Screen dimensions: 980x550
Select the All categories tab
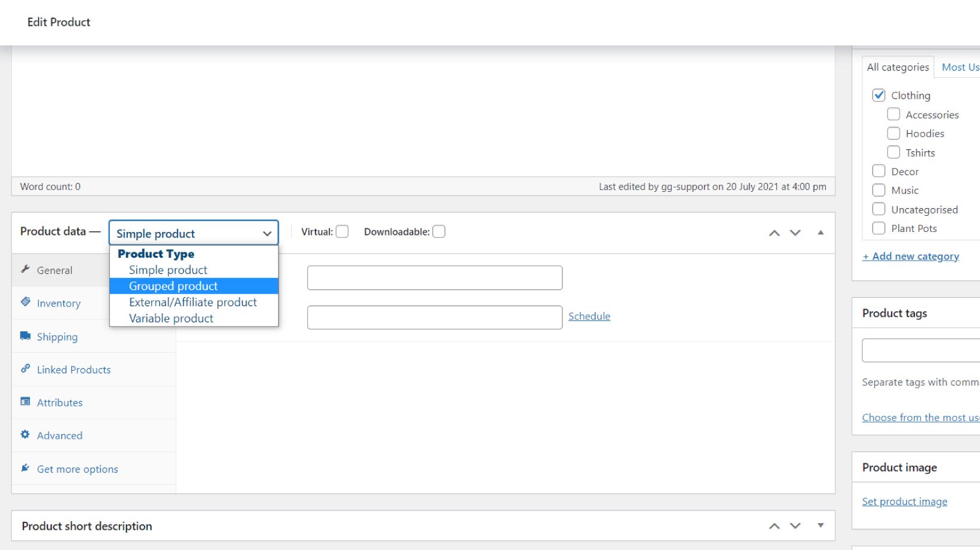pyautogui.click(x=898, y=66)
